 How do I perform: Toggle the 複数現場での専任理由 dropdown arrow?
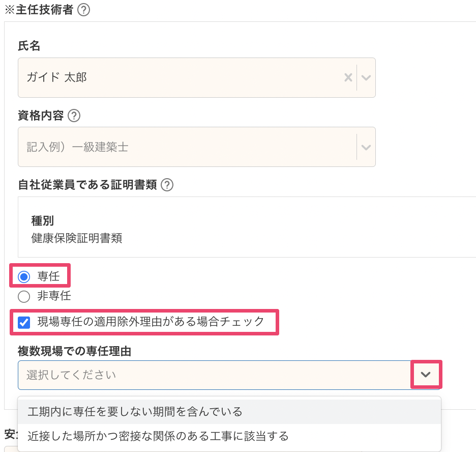click(x=426, y=375)
